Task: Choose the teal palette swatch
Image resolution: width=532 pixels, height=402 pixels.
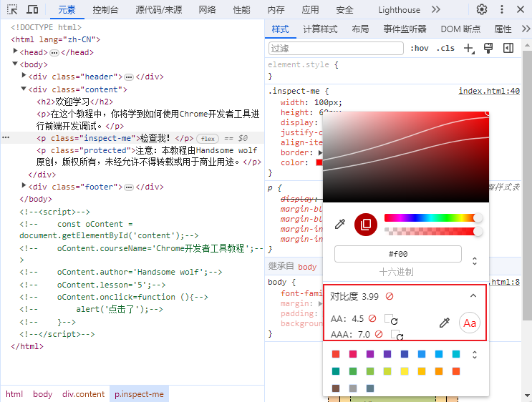Action: click(336, 371)
